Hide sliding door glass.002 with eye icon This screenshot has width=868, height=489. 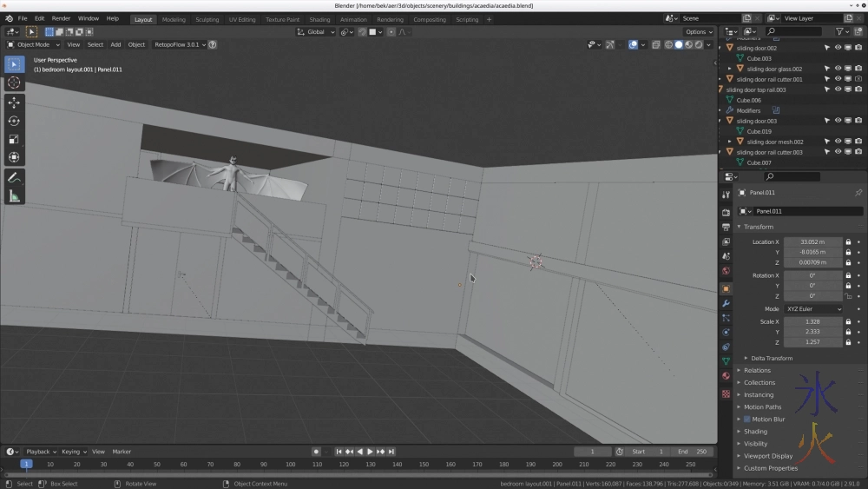pyautogui.click(x=838, y=69)
